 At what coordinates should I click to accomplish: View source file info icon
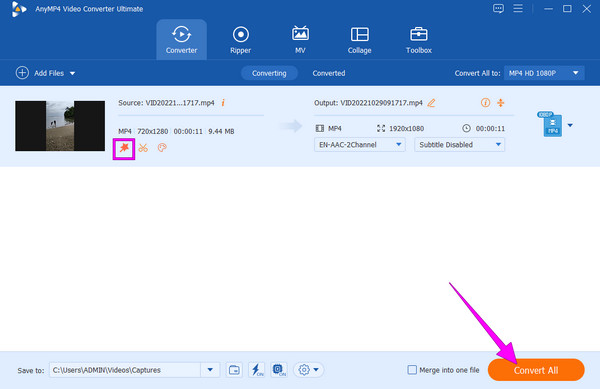click(223, 103)
